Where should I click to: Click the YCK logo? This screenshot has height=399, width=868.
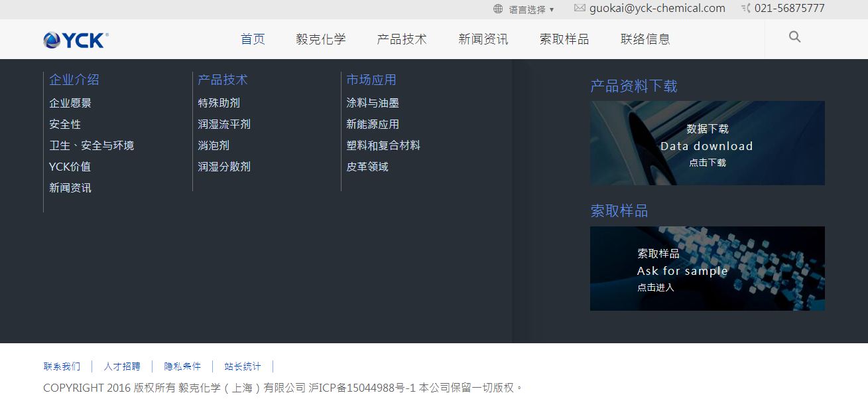76,40
